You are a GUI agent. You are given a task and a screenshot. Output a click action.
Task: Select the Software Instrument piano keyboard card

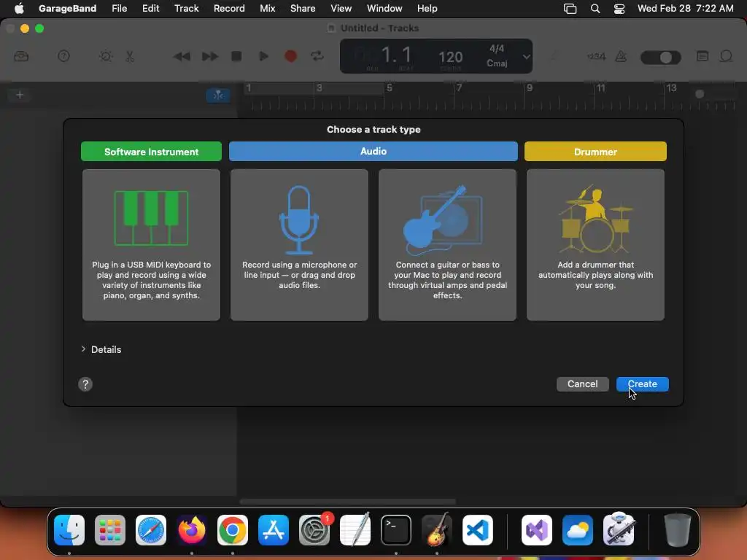(x=151, y=245)
